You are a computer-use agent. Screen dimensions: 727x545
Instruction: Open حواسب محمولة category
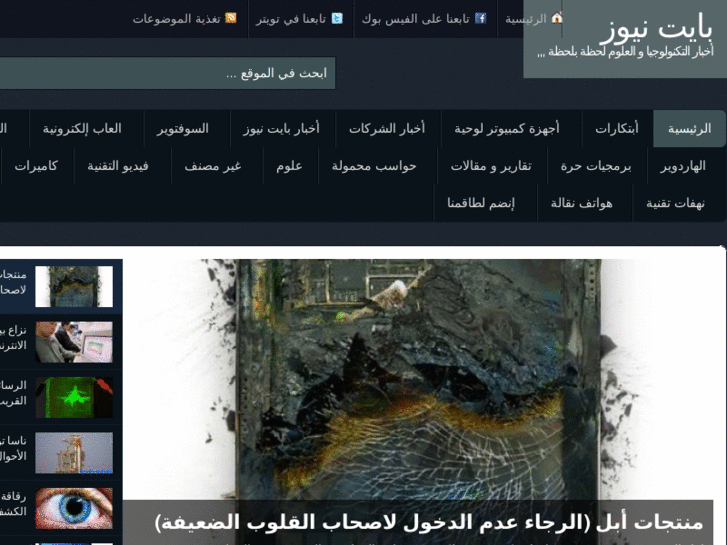pos(374,166)
